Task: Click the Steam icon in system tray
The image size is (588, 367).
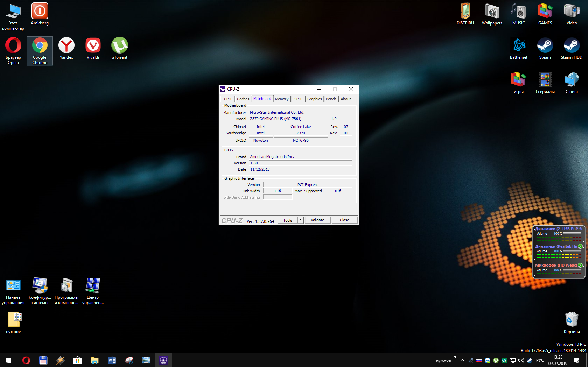Action: point(530,360)
